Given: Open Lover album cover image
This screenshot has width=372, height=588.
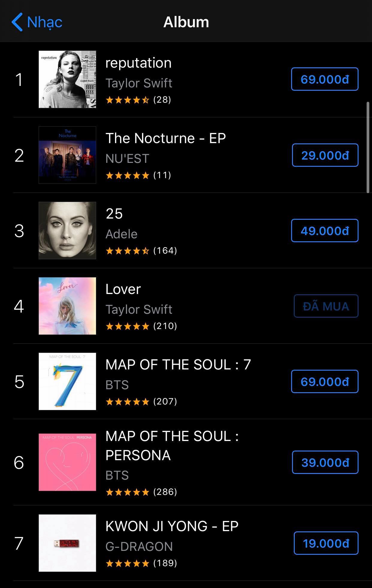Looking at the screenshot, I should [x=67, y=306].
